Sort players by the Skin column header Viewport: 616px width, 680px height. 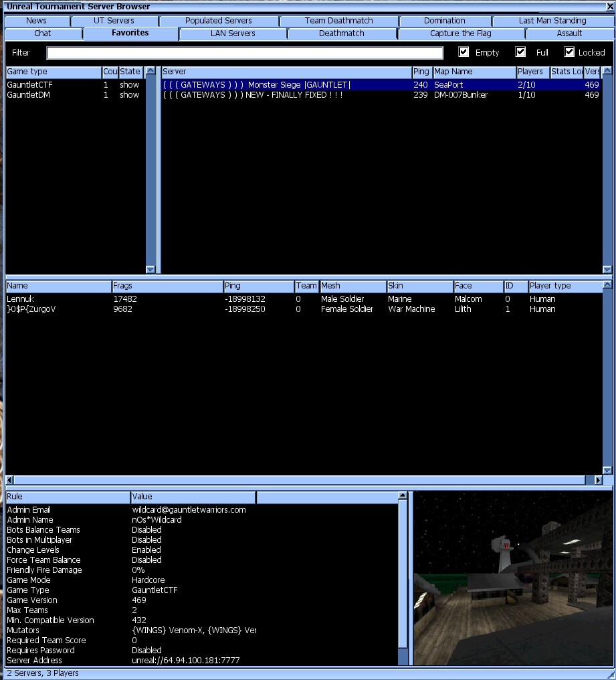coord(419,286)
